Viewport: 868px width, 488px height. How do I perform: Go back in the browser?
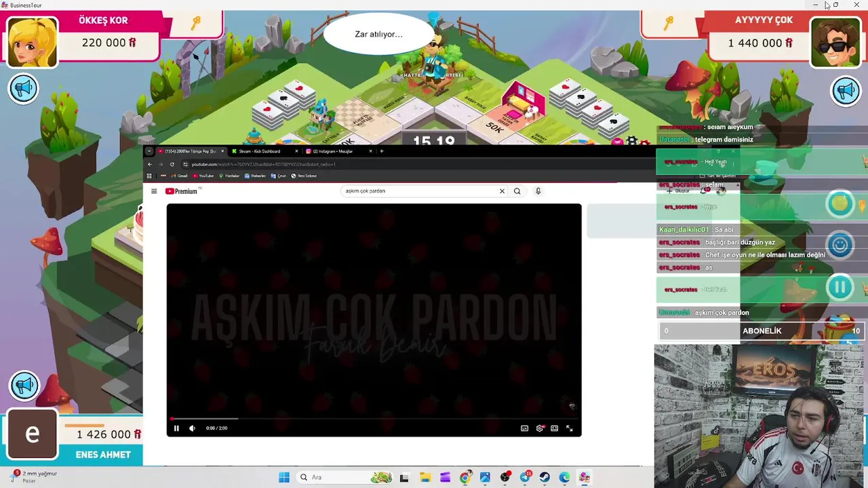150,164
